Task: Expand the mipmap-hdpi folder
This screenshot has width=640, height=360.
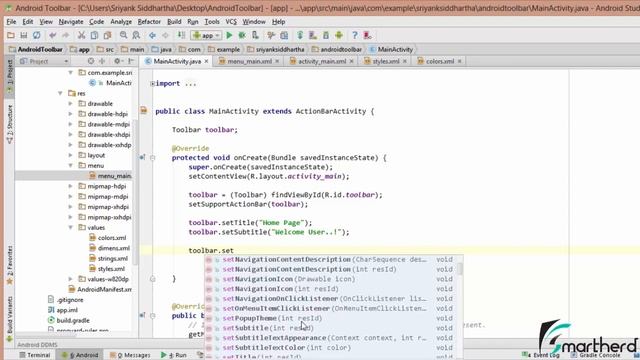Action: pos(71,186)
